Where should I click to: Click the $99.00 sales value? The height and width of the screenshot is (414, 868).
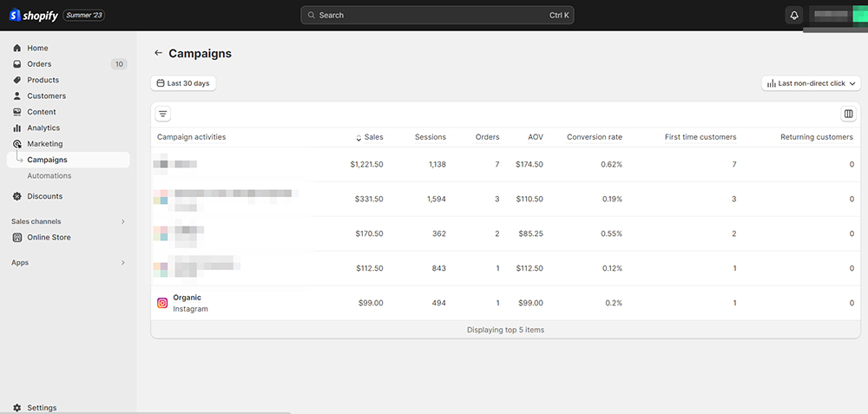tap(371, 303)
